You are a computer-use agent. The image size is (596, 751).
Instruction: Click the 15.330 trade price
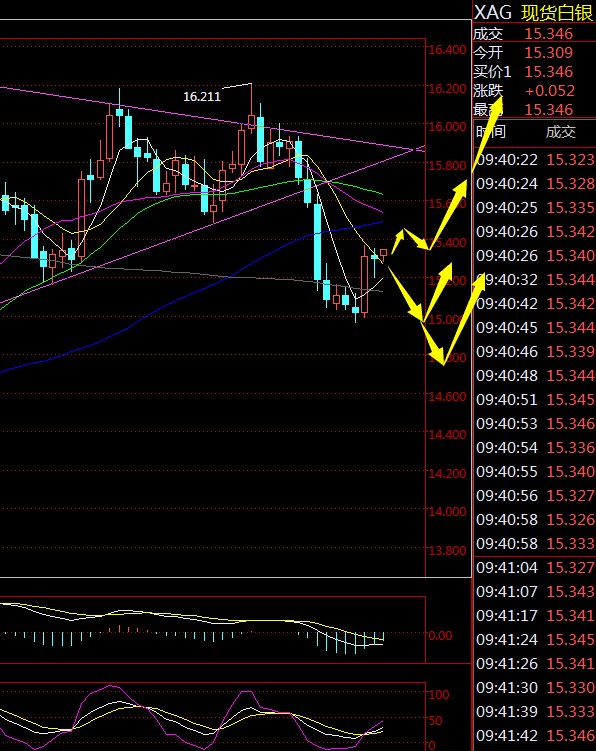pos(571,687)
